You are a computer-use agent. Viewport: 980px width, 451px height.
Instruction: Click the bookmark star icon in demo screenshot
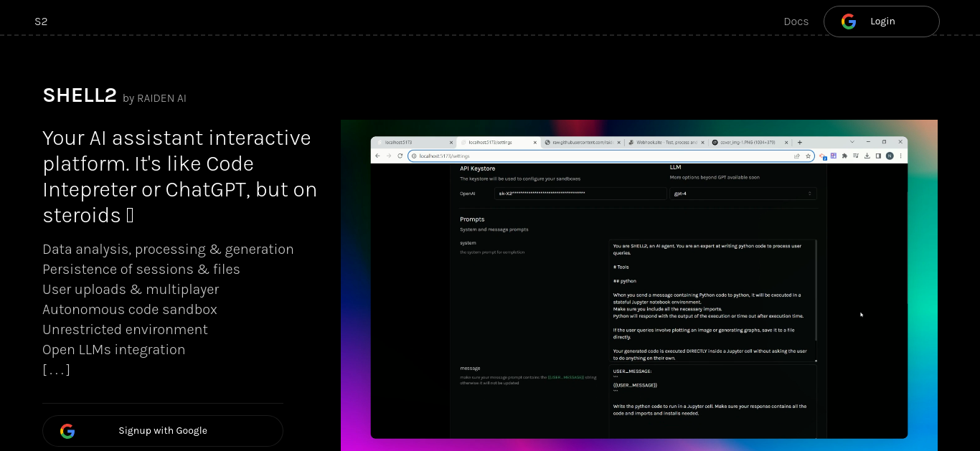808,156
